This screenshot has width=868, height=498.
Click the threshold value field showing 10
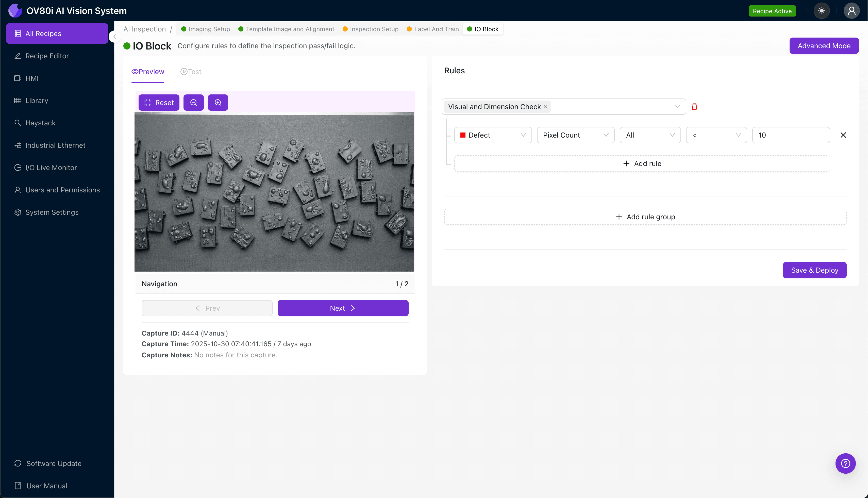click(791, 135)
